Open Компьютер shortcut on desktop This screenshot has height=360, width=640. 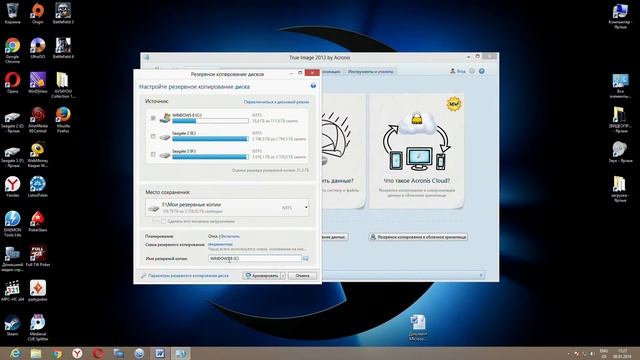click(x=620, y=16)
